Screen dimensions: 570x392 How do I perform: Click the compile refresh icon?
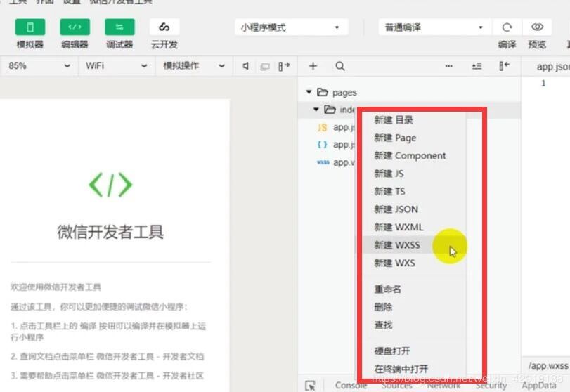(507, 27)
